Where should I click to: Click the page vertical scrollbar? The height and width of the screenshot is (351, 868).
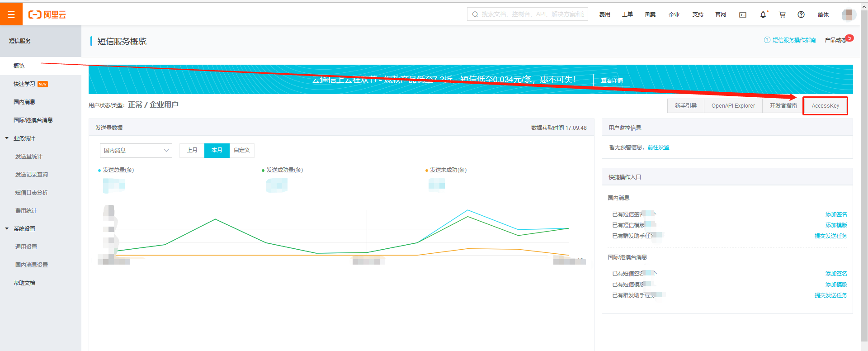click(864, 176)
